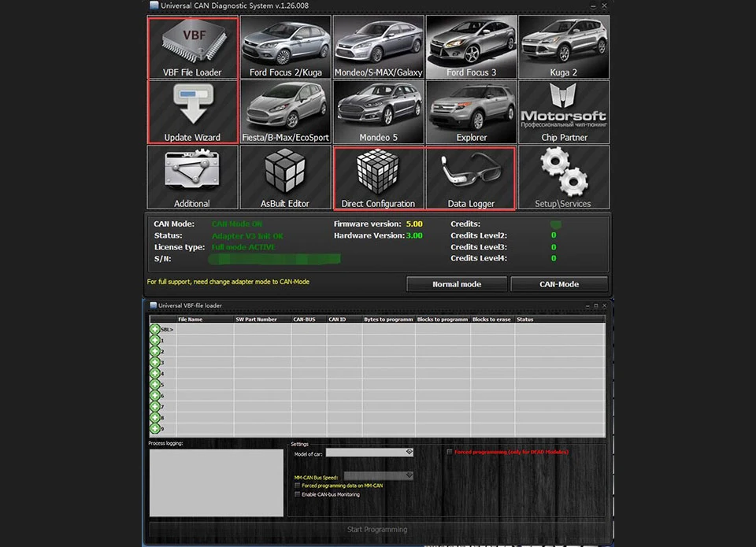Click the green plus icon on row 5
This screenshot has height=547, width=756.
155,385
